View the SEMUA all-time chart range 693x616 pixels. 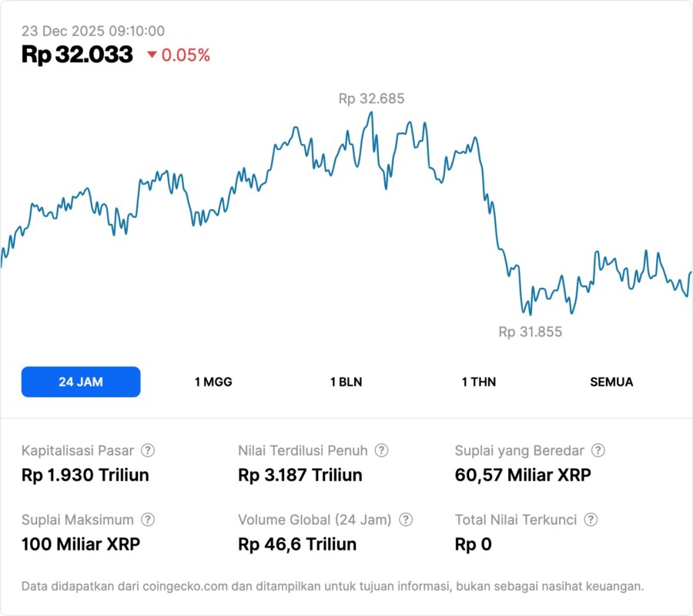point(611,382)
